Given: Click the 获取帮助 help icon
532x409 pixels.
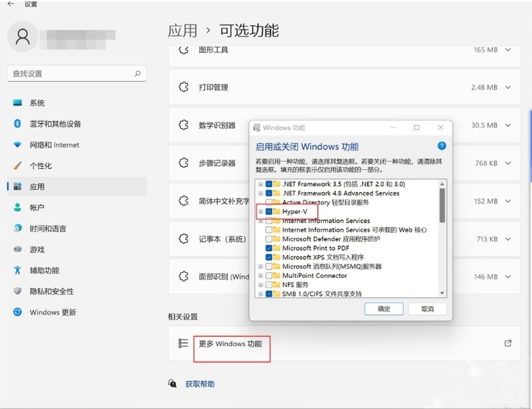Looking at the screenshot, I should [173, 383].
